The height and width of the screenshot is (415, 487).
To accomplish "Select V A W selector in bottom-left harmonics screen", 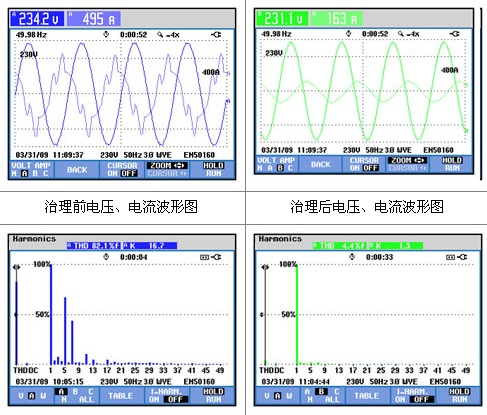I will click(31, 396).
